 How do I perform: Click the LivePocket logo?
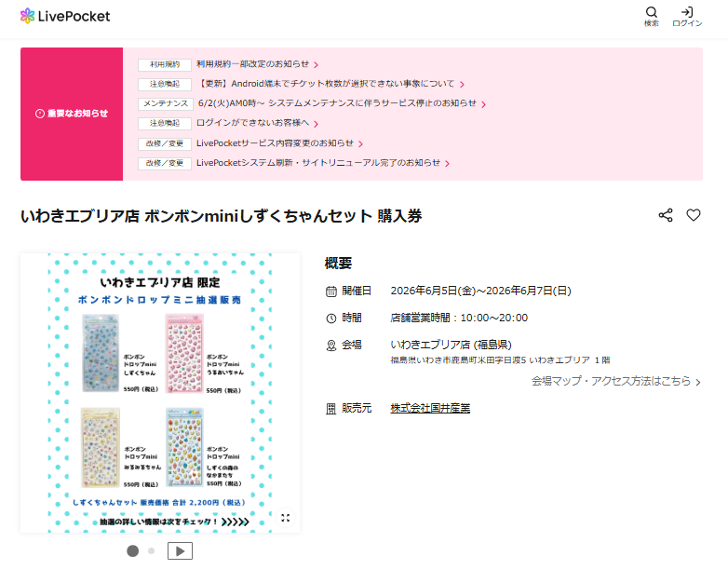tap(65, 16)
